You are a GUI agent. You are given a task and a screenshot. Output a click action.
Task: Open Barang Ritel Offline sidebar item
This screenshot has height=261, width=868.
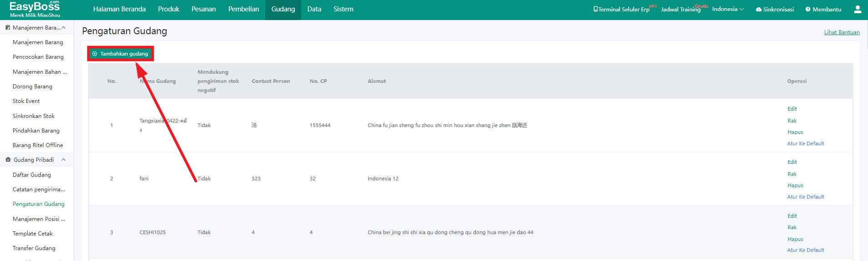(x=38, y=145)
